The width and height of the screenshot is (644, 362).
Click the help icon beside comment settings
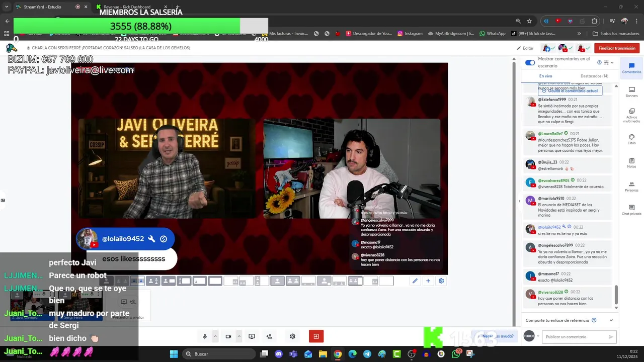coord(599,63)
